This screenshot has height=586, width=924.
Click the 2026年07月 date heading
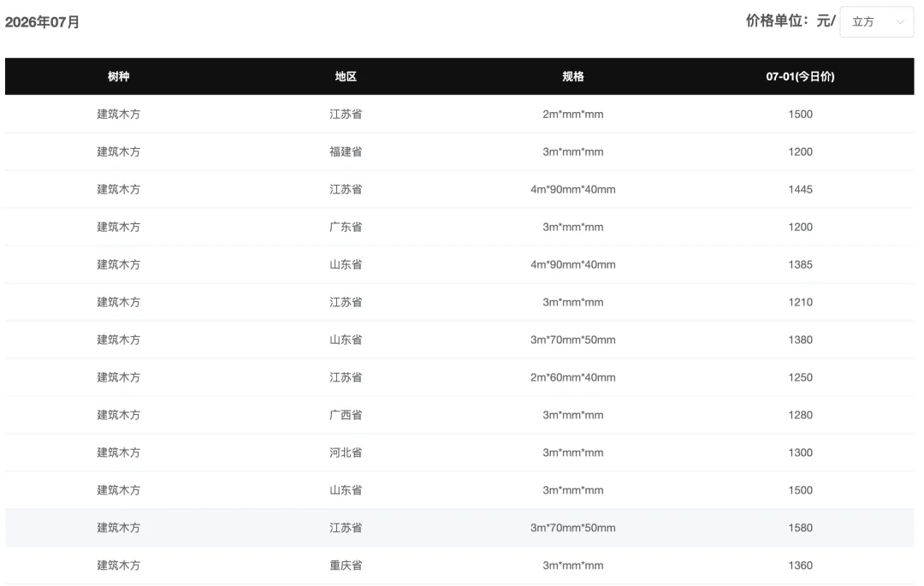42,22
